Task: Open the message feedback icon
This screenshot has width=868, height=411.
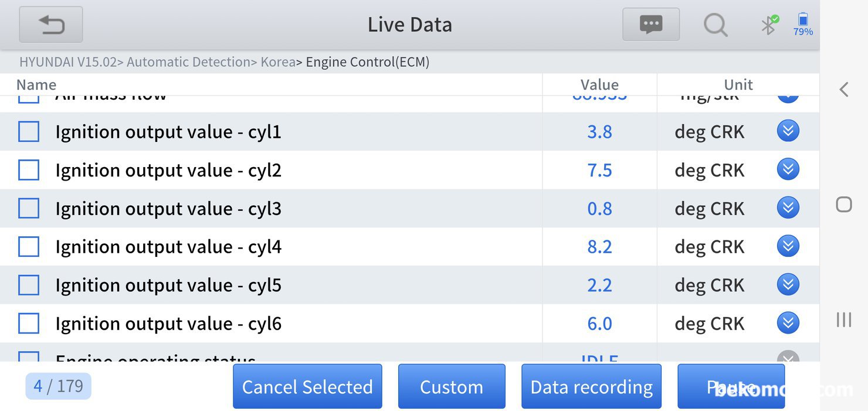Action: [x=650, y=25]
